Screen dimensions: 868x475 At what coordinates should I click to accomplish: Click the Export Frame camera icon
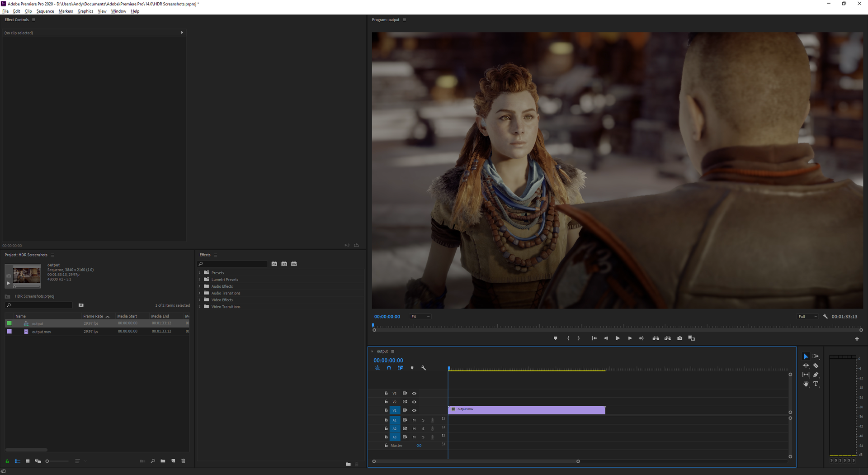[x=679, y=338]
